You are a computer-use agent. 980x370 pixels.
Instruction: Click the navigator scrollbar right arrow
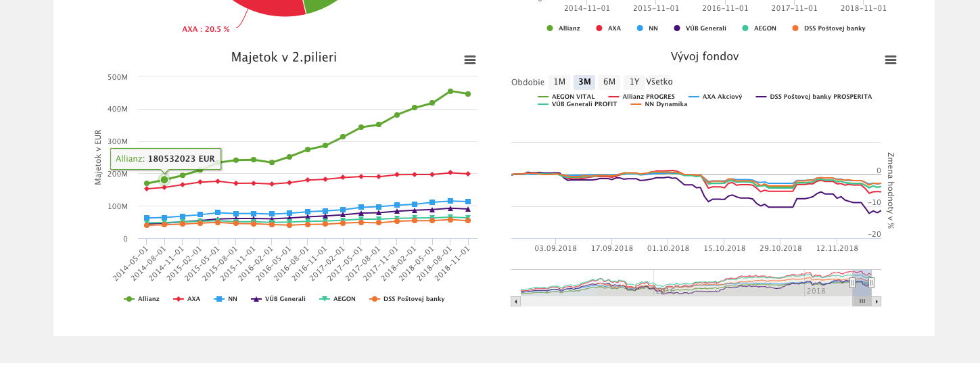pyautogui.click(x=876, y=301)
